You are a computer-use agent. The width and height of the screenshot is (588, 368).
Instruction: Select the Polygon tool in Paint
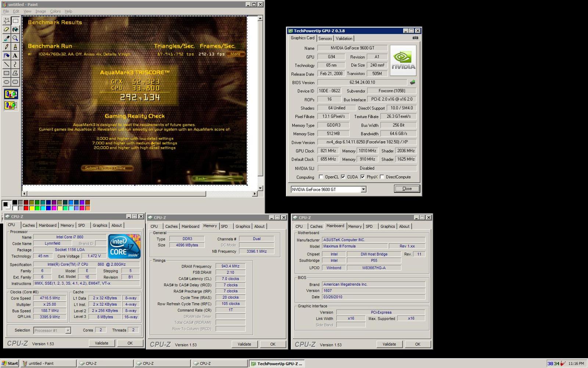(x=15, y=73)
